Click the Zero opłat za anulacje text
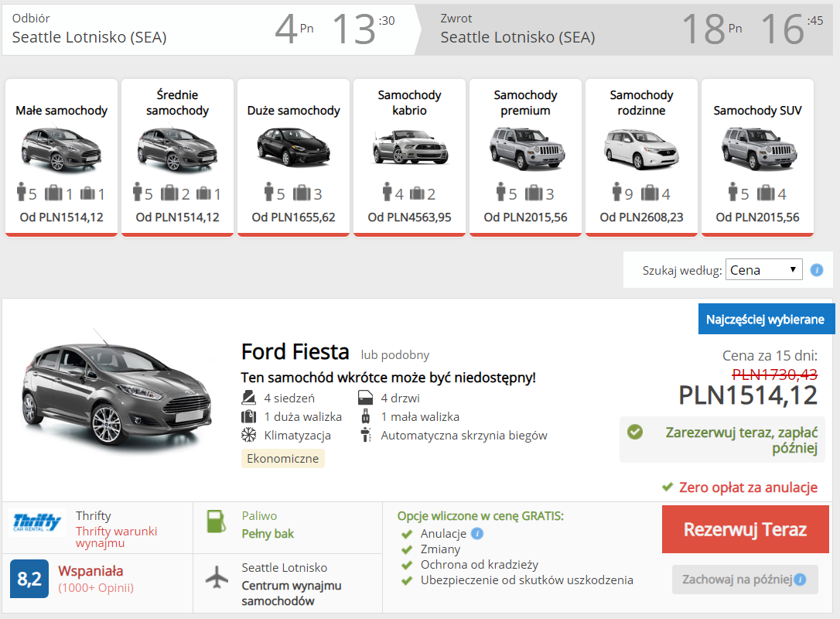This screenshot has width=840, height=619. pos(749,487)
